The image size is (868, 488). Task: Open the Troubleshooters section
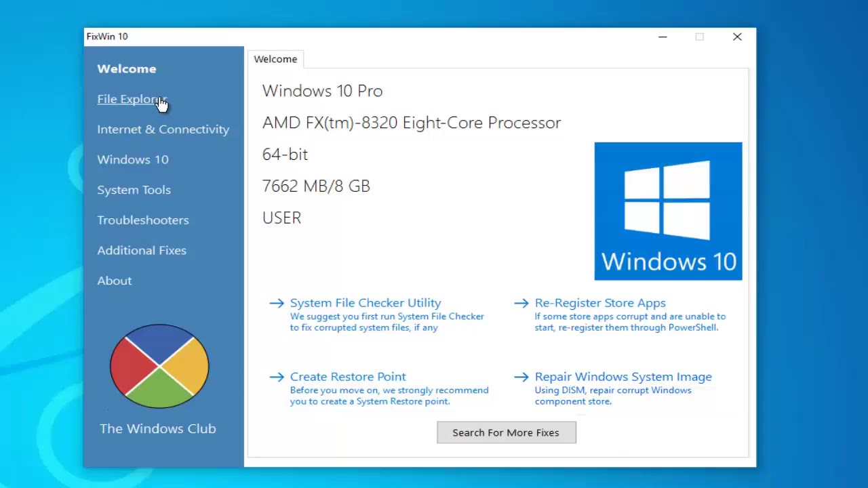[x=142, y=220]
